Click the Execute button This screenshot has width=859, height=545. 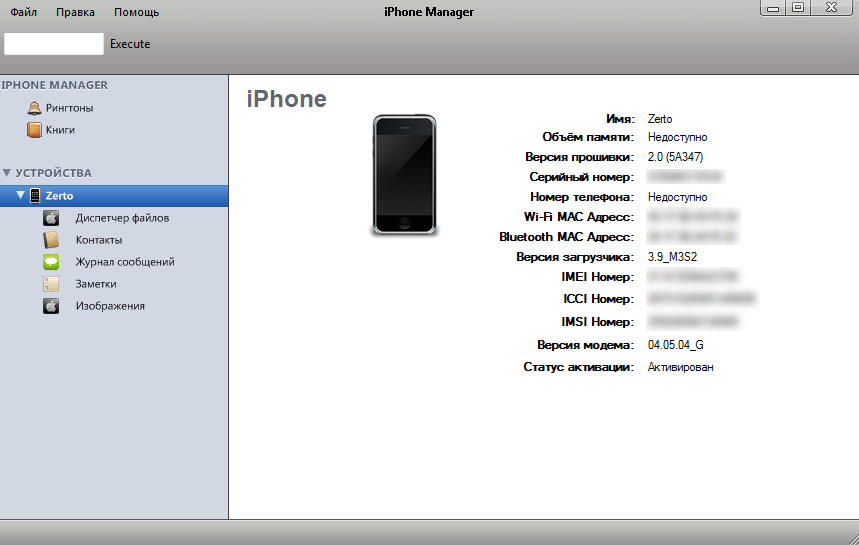[x=130, y=44]
